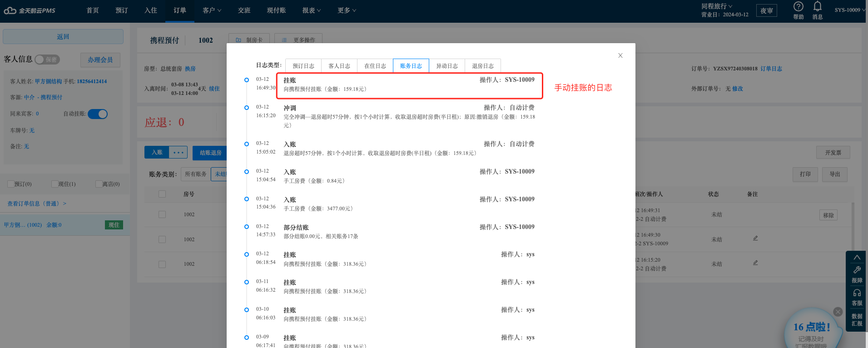This screenshot has height=348, width=868.
Task: Close the log dialog with X
Action: (620, 55)
